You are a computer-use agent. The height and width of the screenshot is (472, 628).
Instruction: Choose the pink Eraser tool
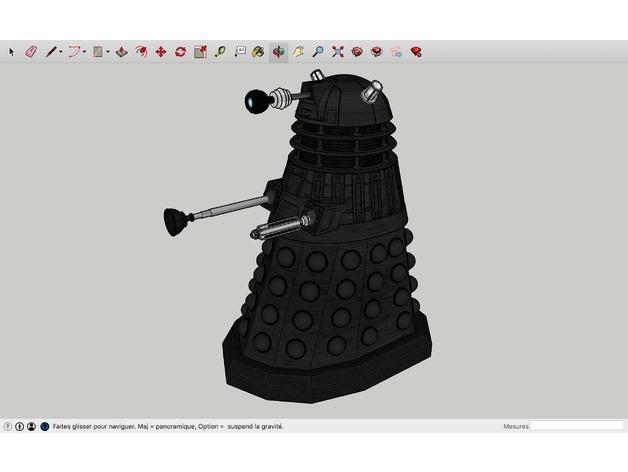(31, 52)
